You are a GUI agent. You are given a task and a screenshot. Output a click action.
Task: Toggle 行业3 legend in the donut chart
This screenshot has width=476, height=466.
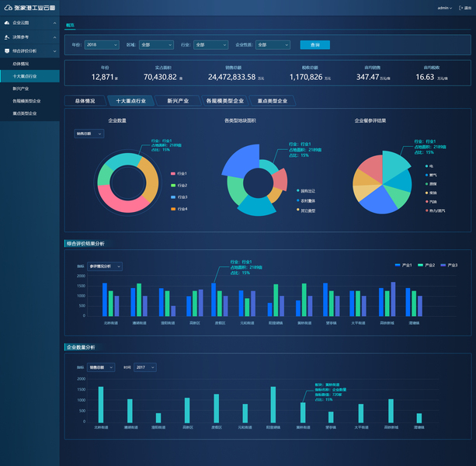click(x=179, y=197)
